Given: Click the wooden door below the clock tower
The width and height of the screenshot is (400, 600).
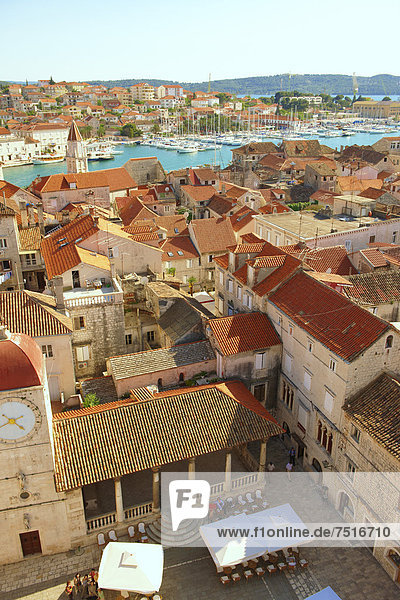Looking at the screenshot, I should (x=30, y=543).
